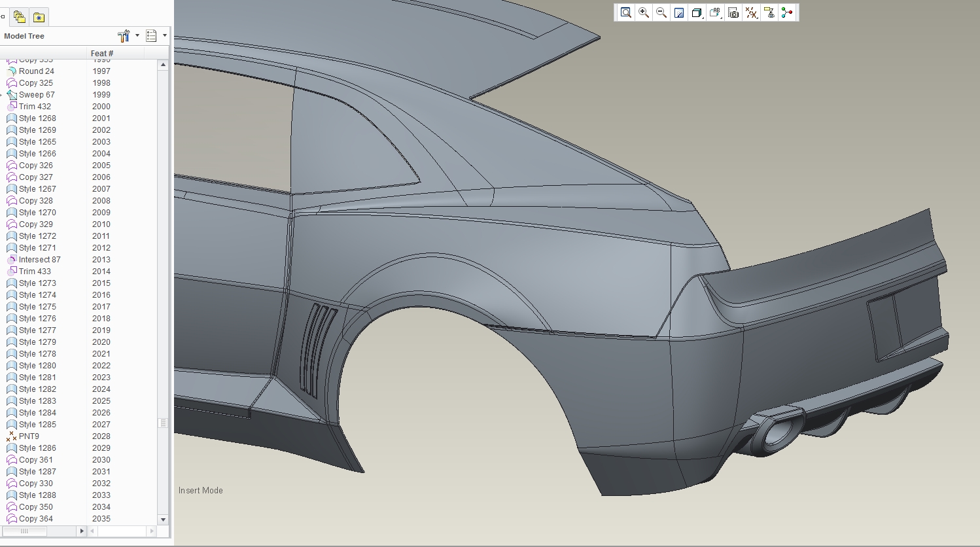Select Style 1273 feature row
The image size is (980, 547).
tap(37, 283)
